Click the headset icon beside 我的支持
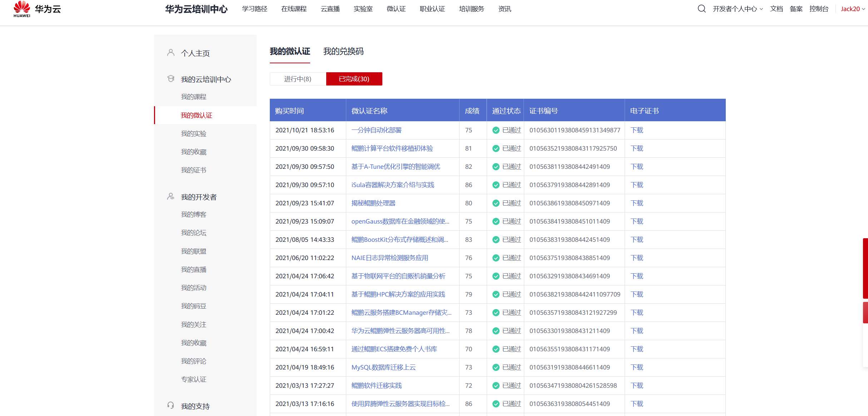The image size is (868, 416). (x=171, y=406)
